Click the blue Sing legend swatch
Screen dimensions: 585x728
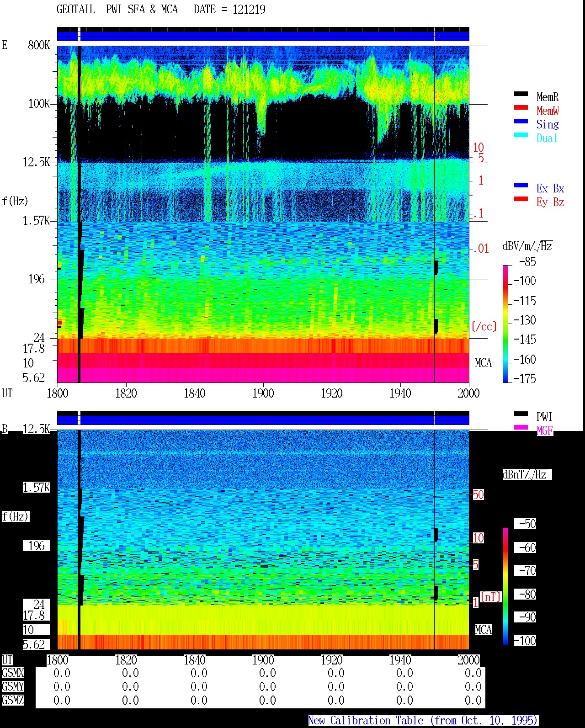click(x=521, y=121)
